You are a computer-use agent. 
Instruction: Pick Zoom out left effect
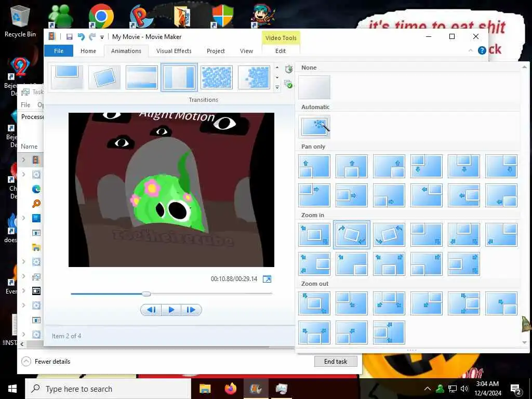coord(389,332)
